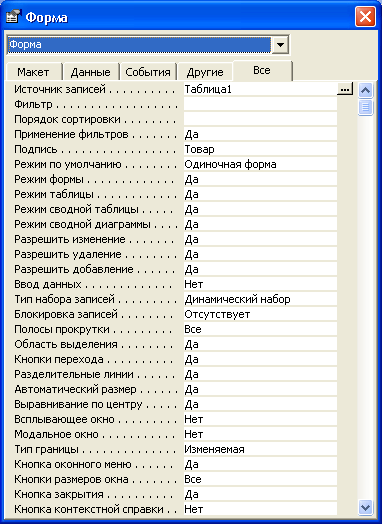Click the Выравнивание по центру value

[x=260, y=404]
